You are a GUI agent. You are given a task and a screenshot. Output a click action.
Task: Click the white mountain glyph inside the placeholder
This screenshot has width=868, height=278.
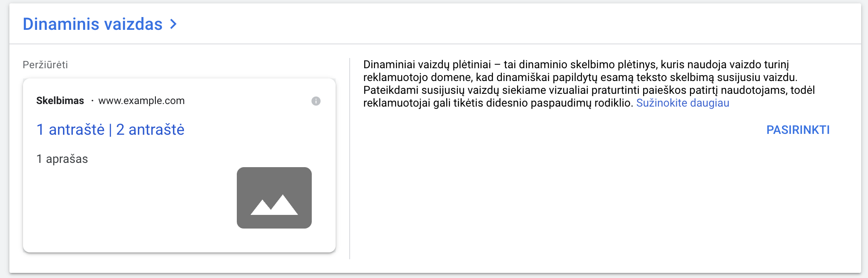tap(274, 205)
